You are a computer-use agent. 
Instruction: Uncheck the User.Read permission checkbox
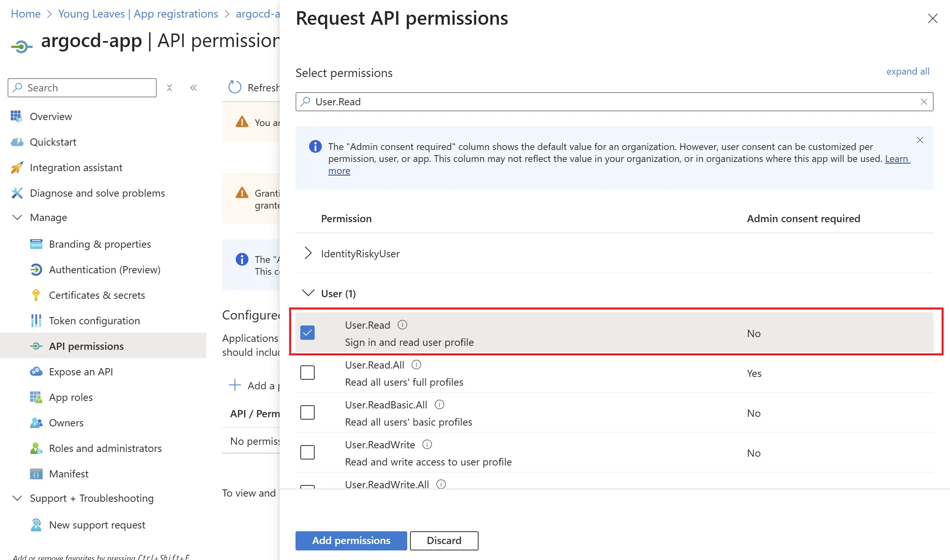pos(307,333)
